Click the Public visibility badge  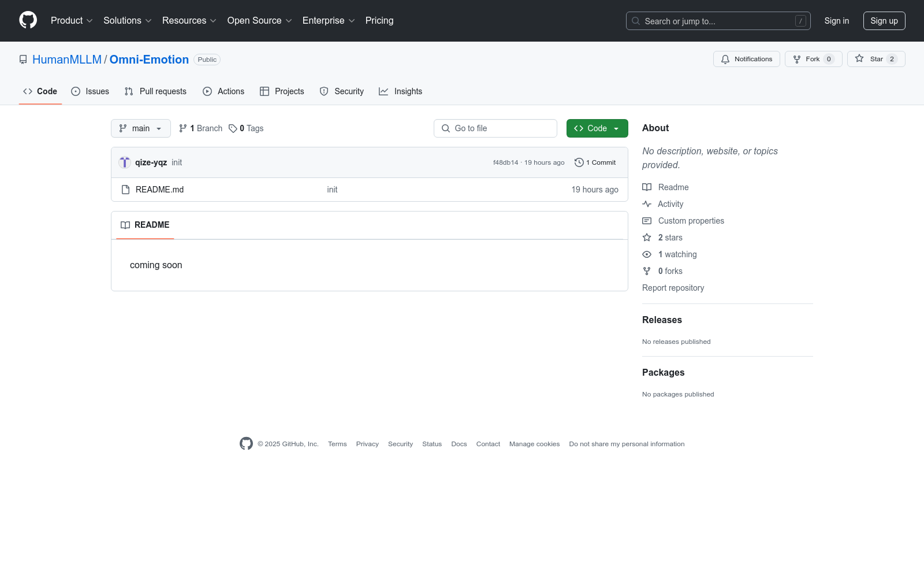(x=207, y=60)
